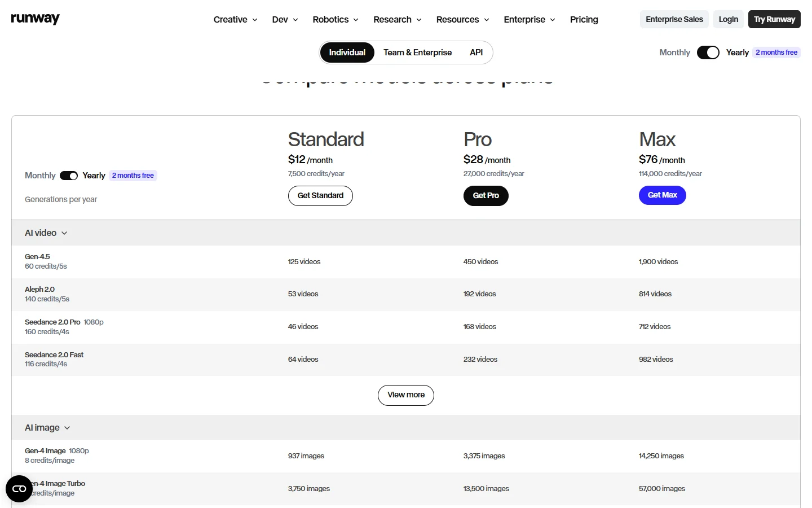This screenshot has width=812, height=508.
Task: Select the Individual tab
Action: coord(347,52)
